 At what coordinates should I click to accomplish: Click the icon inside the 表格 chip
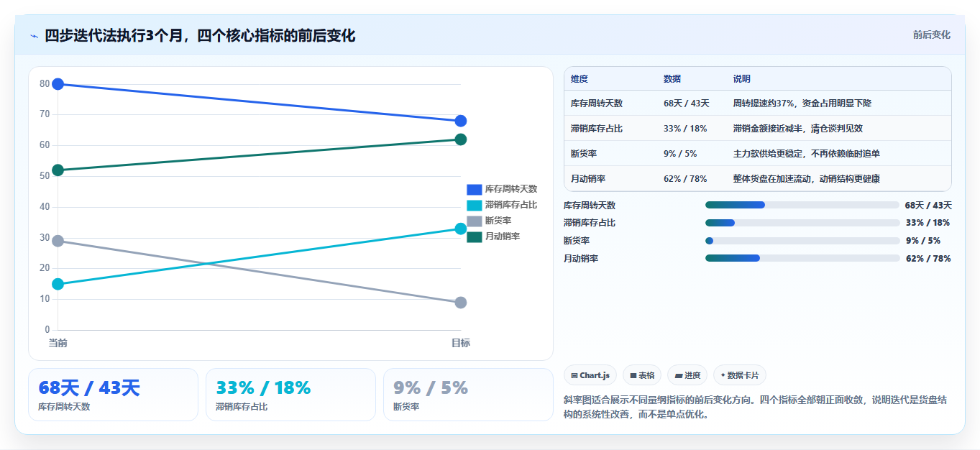point(633,375)
